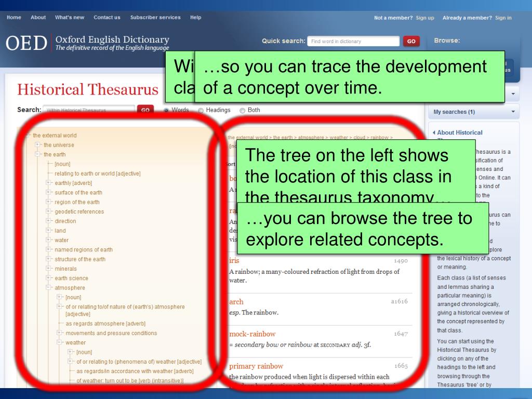
Task: Select the "Both" radio button
Action: click(241, 110)
